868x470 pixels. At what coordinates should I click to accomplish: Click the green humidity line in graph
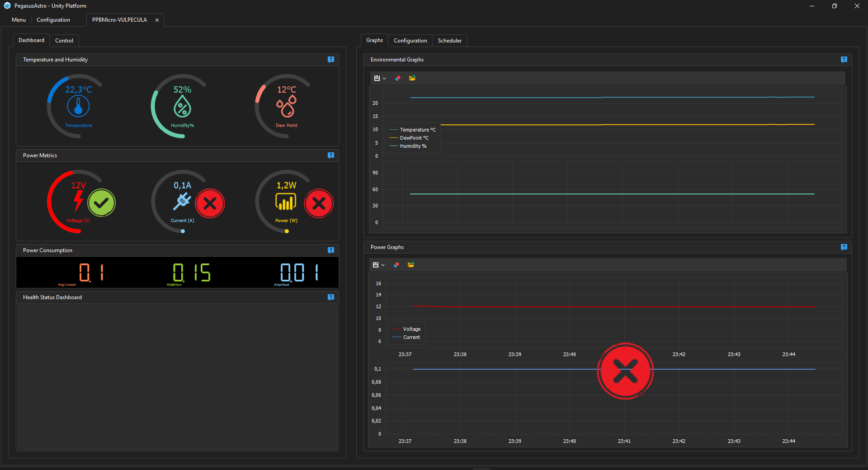[x=612, y=194]
